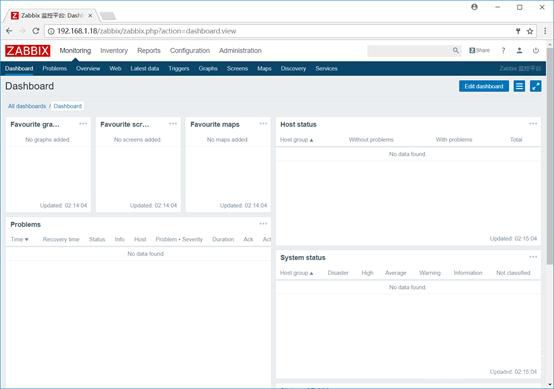Open the user profile icon
The width and height of the screenshot is (554, 389).
coord(519,51)
